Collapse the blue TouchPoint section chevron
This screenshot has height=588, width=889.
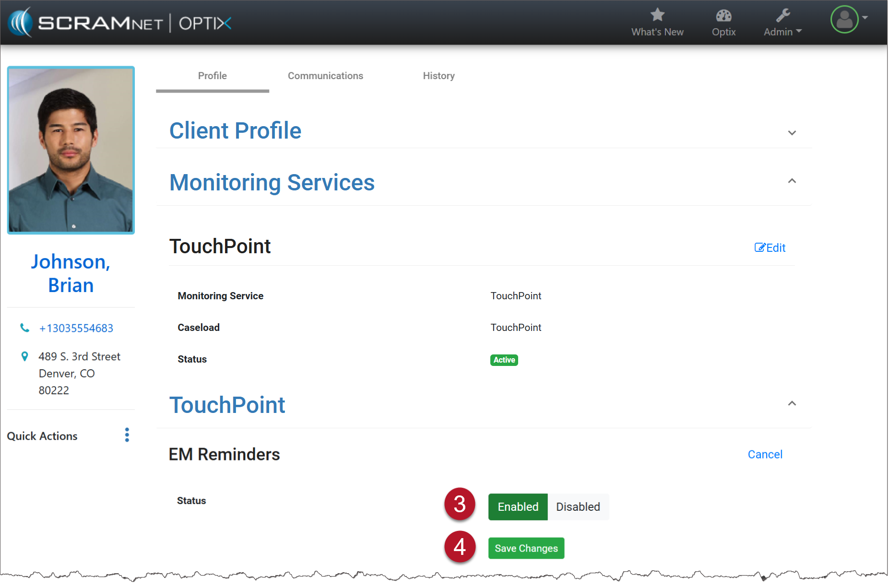point(792,403)
